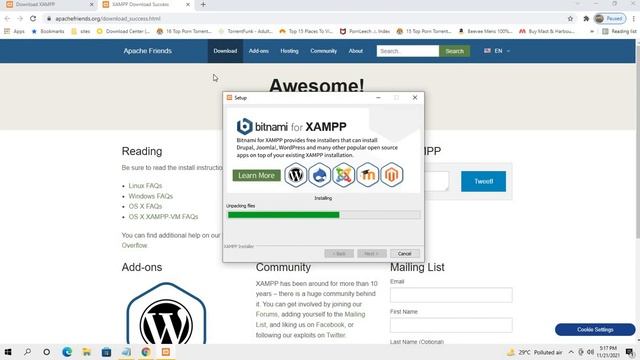The image size is (640, 360).
Task: Open the Apps bookmarks shortcut
Action: (14, 31)
